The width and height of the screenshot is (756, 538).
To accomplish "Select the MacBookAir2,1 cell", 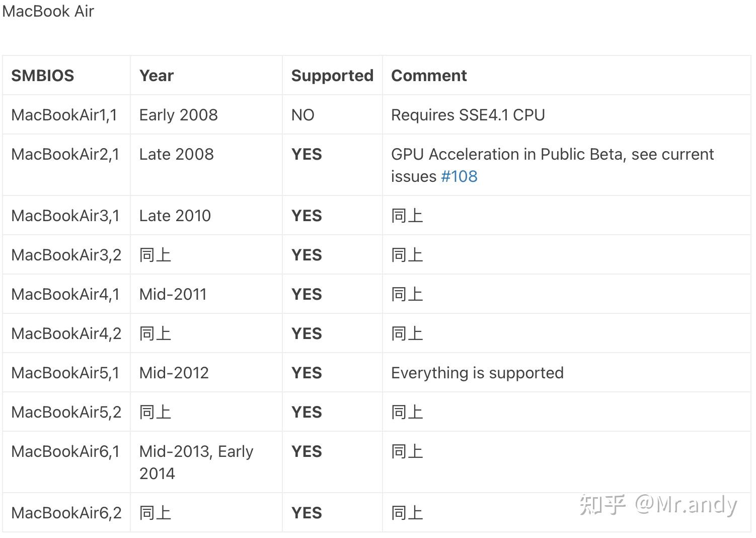I will click(65, 154).
